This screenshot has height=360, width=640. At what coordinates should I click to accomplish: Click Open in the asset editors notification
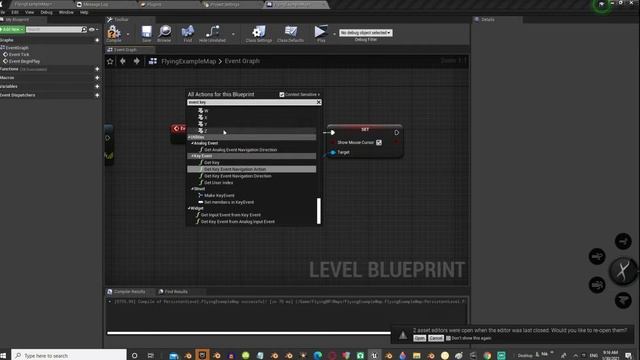click(419, 338)
